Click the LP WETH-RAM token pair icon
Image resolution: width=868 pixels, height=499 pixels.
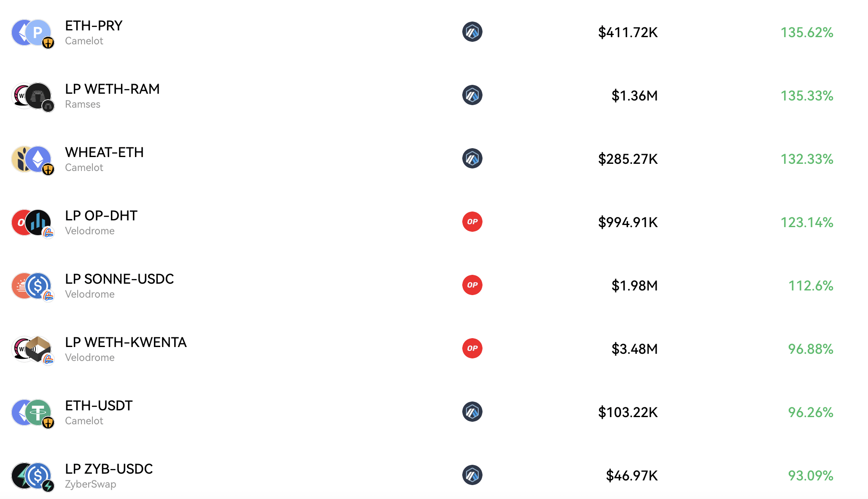pos(32,96)
